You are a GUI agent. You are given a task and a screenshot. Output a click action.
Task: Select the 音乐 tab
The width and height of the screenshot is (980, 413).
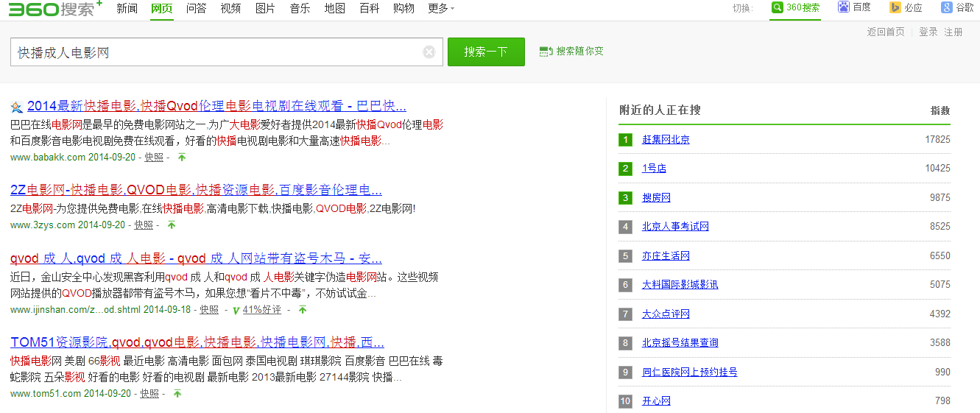(300, 8)
